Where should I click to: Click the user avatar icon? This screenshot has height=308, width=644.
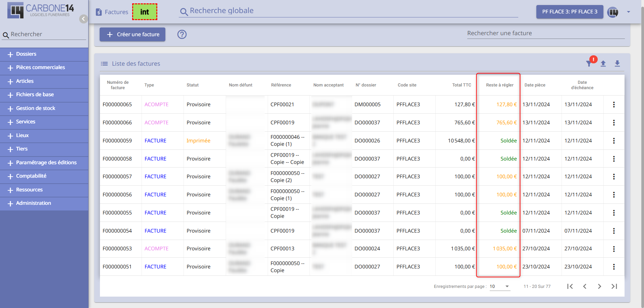tap(613, 12)
